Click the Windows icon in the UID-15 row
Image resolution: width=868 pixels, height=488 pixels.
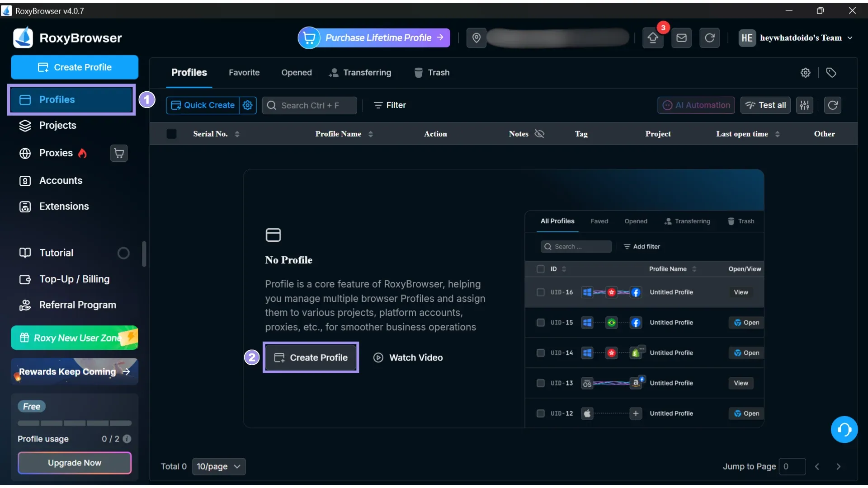tap(587, 323)
